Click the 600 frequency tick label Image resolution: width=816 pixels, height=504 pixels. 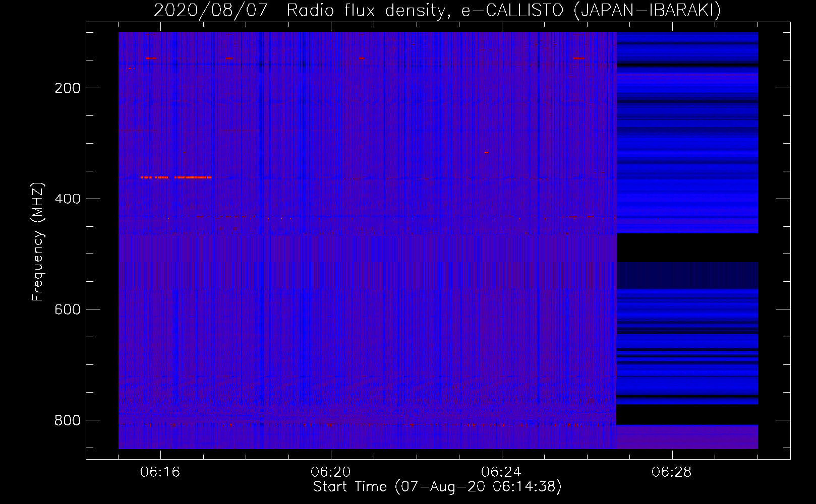click(x=68, y=309)
